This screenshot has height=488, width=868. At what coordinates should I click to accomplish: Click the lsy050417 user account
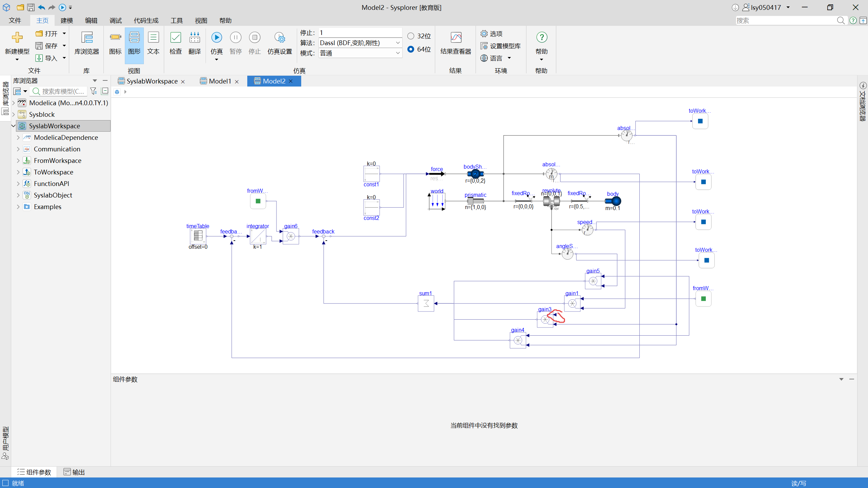[x=766, y=7]
